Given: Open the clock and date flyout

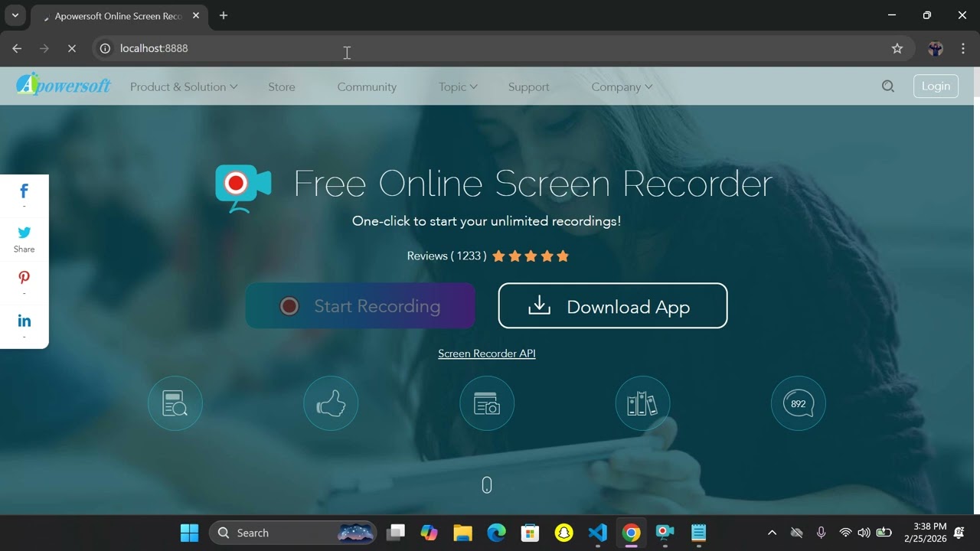Looking at the screenshot, I should 925,533.
